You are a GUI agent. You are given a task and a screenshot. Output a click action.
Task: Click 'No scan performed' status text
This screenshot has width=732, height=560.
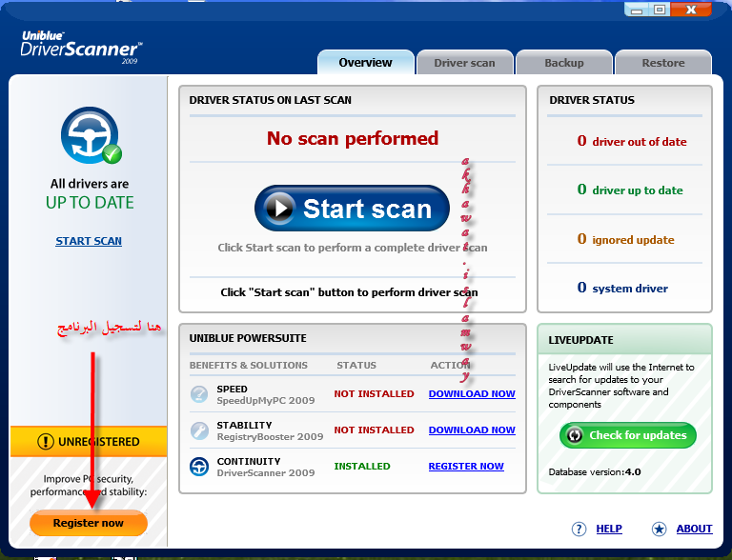point(353,139)
